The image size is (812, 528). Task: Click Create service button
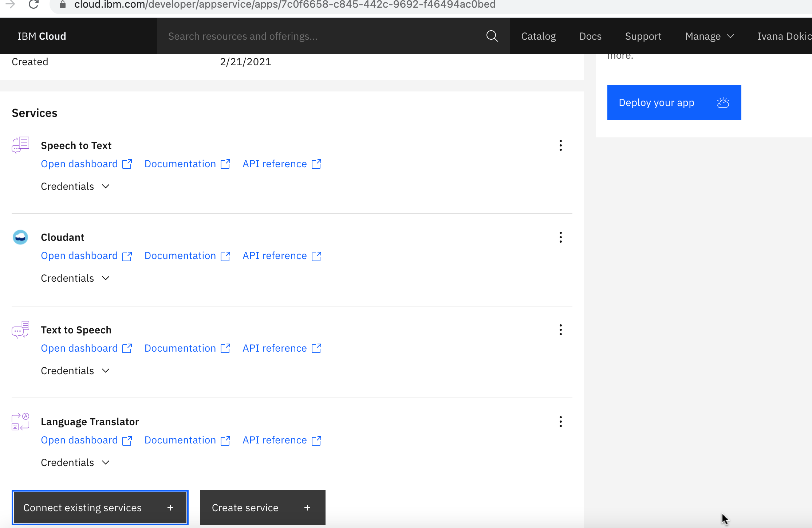[x=263, y=508]
